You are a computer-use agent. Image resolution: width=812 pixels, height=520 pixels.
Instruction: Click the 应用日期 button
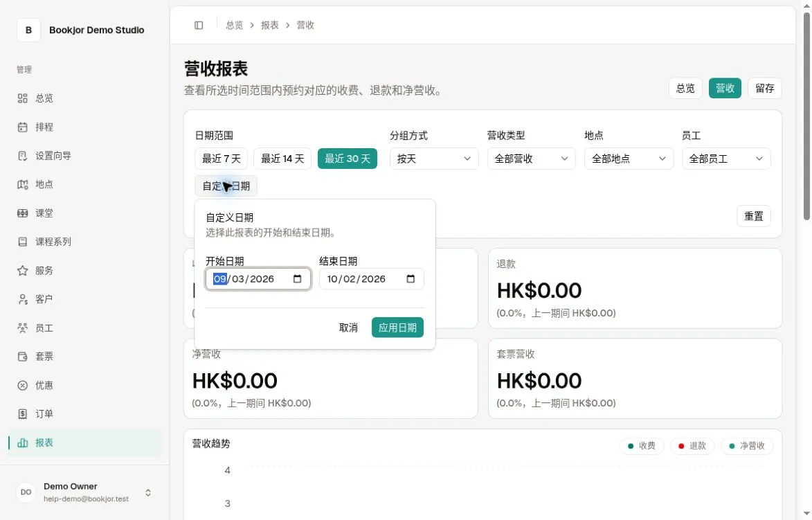coord(398,328)
